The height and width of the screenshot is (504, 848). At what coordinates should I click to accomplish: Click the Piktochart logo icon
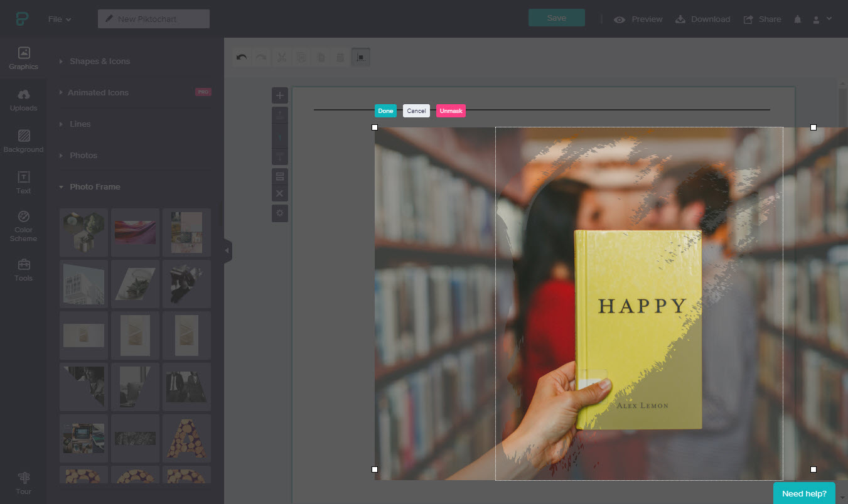point(23,19)
